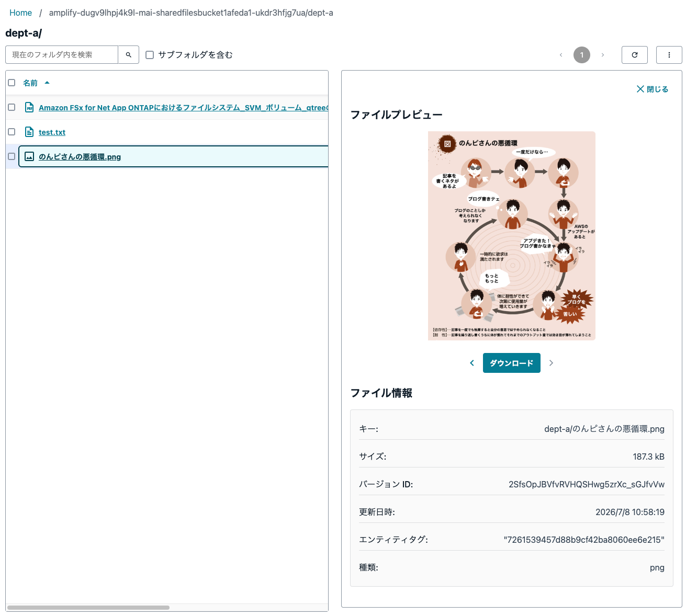The image size is (686, 616).
Task: Go to next page arrow in pagination
Action: pyautogui.click(x=603, y=55)
